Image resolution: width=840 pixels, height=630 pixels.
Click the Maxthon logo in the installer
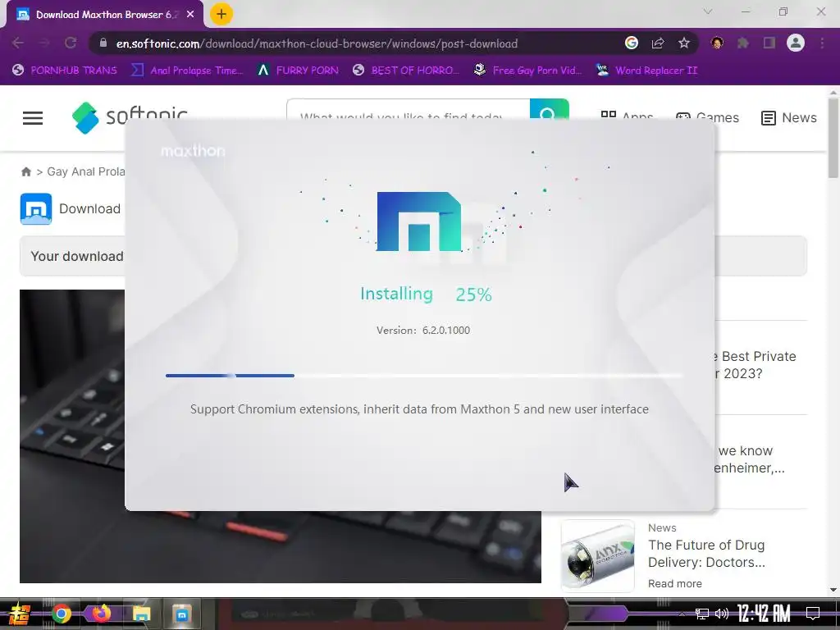pos(419,221)
